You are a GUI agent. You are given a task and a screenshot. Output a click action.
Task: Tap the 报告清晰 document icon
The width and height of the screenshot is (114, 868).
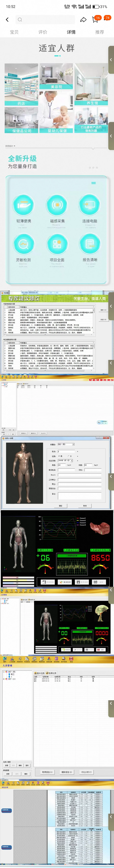(90, 244)
